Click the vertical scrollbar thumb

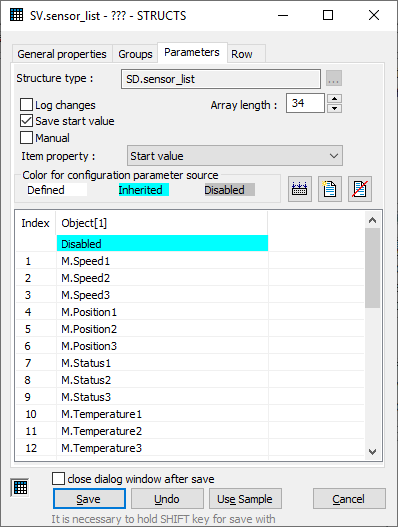(x=372, y=268)
